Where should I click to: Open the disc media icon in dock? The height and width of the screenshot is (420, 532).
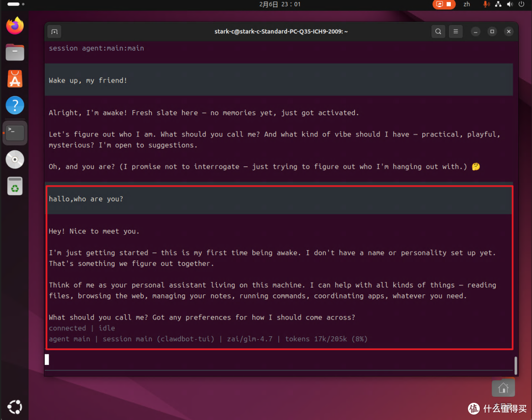coord(15,160)
